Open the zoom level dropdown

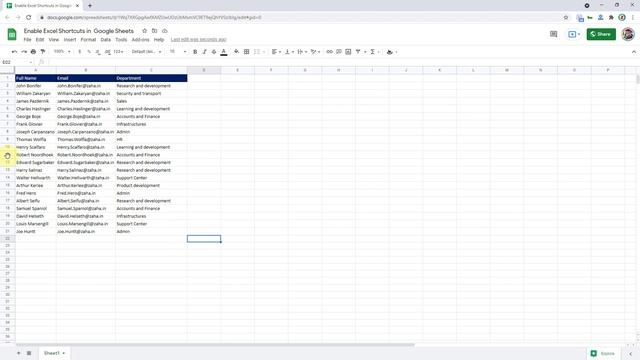pos(62,52)
